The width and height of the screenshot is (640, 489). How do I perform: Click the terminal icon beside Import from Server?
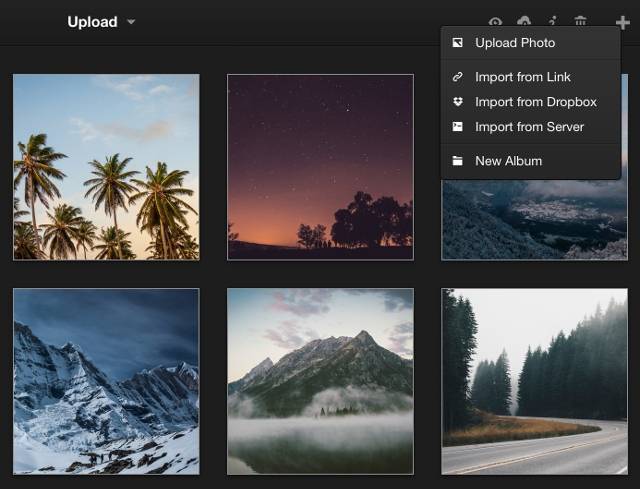[x=457, y=127]
